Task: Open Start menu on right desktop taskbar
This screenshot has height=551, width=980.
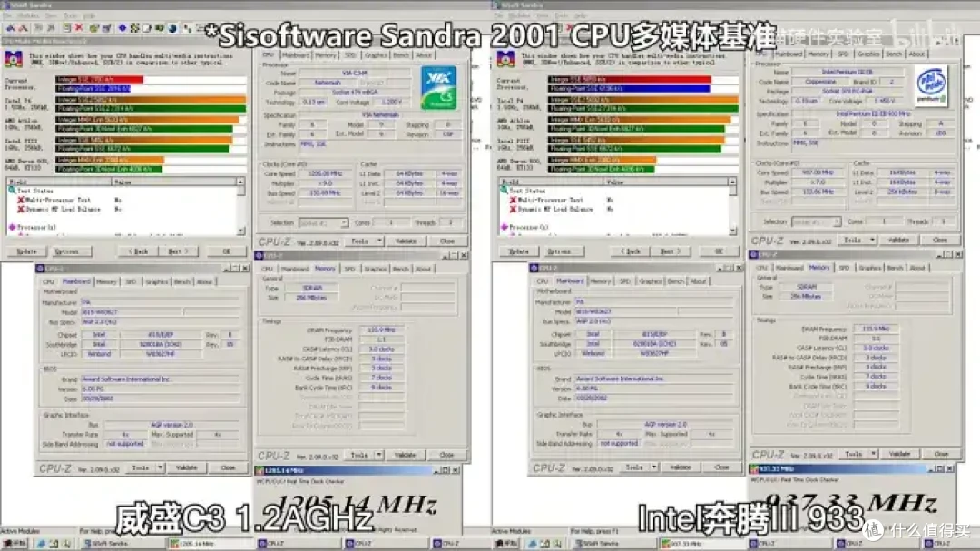Action: (507, 544)
